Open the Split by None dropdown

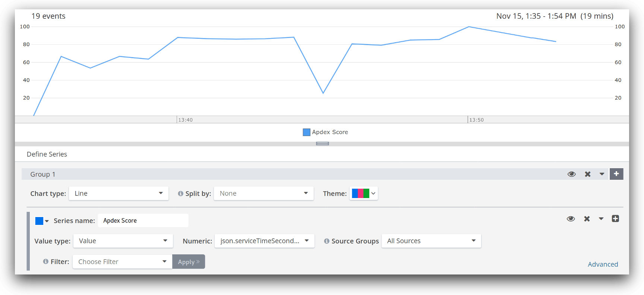pos(263,194)
